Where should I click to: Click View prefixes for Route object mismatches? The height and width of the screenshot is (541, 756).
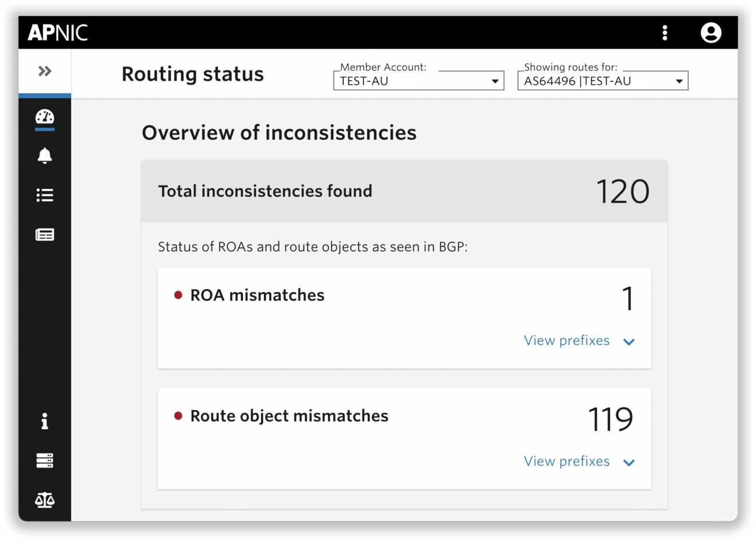[x=566, y=461]
